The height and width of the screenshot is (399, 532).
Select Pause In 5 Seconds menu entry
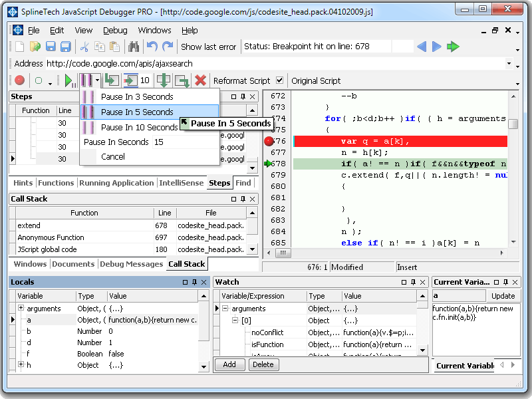(133, 112)
